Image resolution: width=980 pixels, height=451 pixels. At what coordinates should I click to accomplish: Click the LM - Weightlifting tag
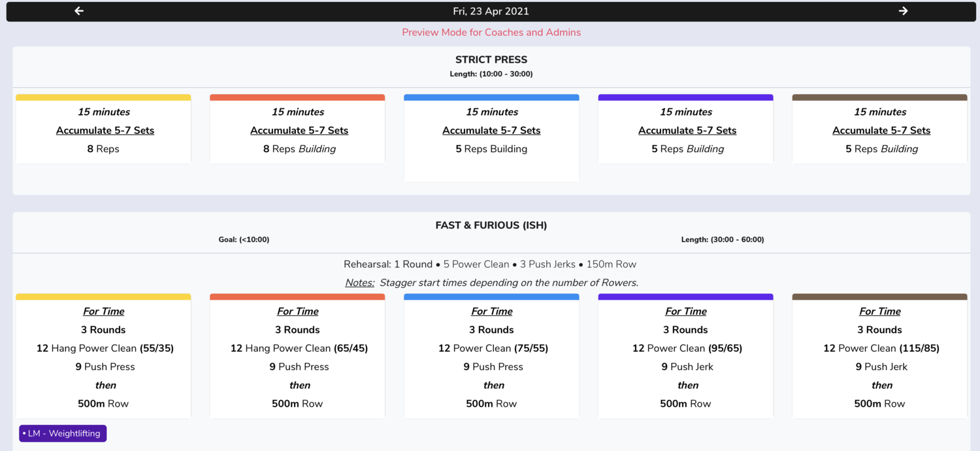[x=63, y=433]
